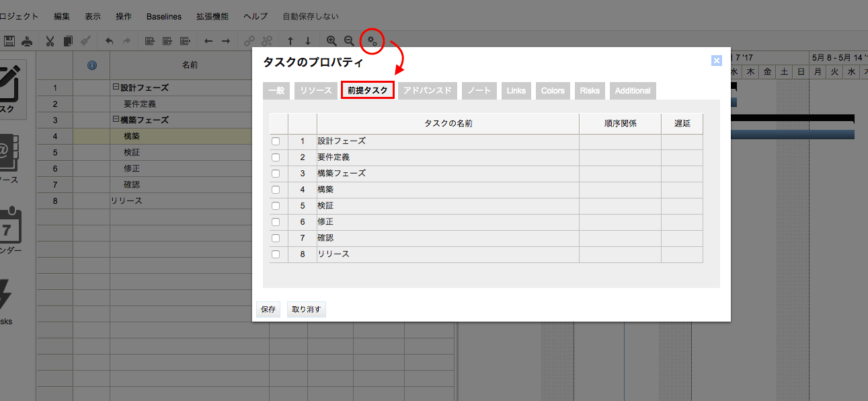The width and height of the screenshot is (868, 401).
Task: Select the cut scissors tool
Action: point(50,40)
